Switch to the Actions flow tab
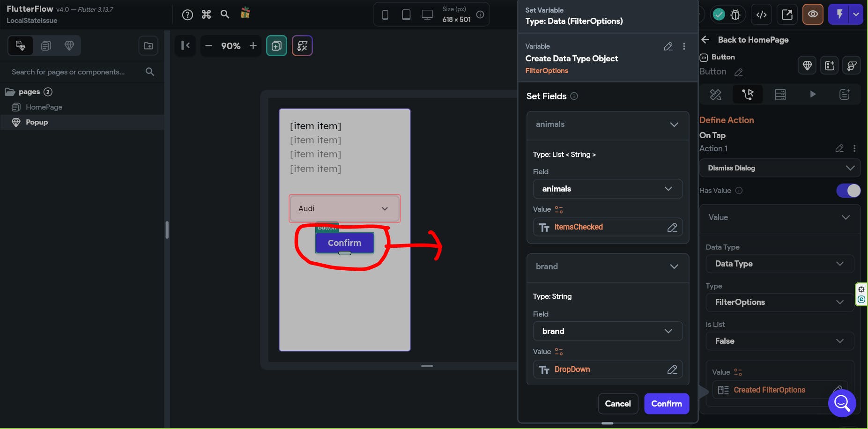This screenshot has width=868, height=429. click(748, 95)
